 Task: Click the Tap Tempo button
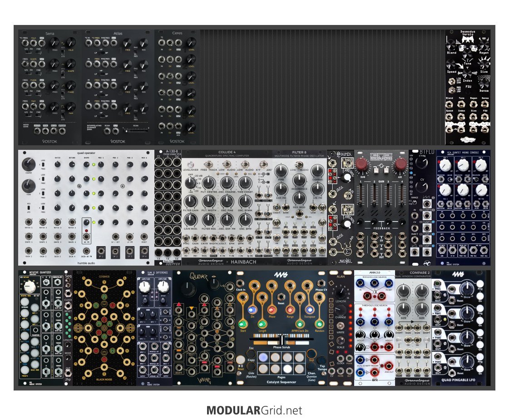pos(321,359)
